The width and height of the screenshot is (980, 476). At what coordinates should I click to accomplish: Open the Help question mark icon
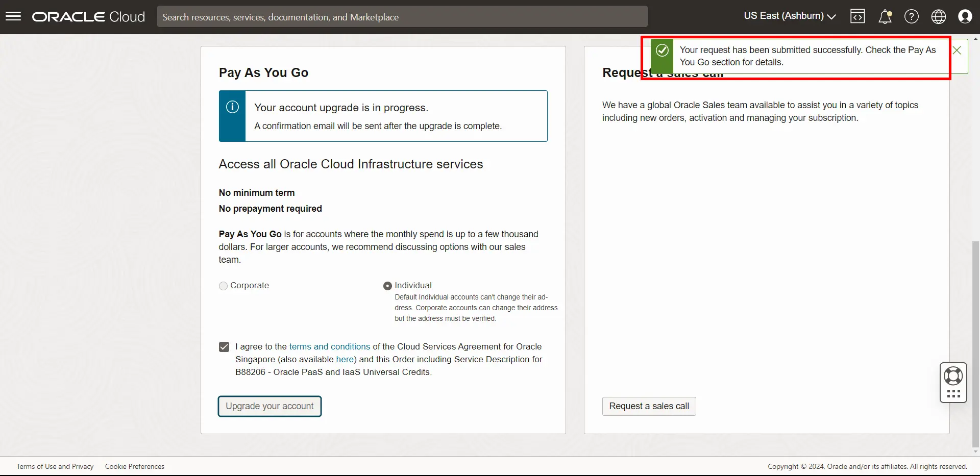tap(911, 16)
